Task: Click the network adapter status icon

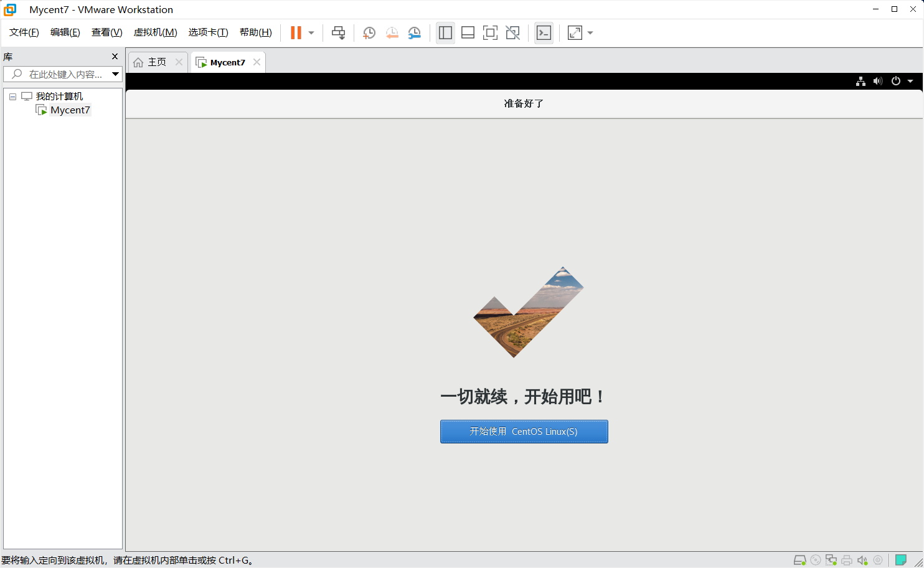Action: pyautogui.click(x=831, y=560)
